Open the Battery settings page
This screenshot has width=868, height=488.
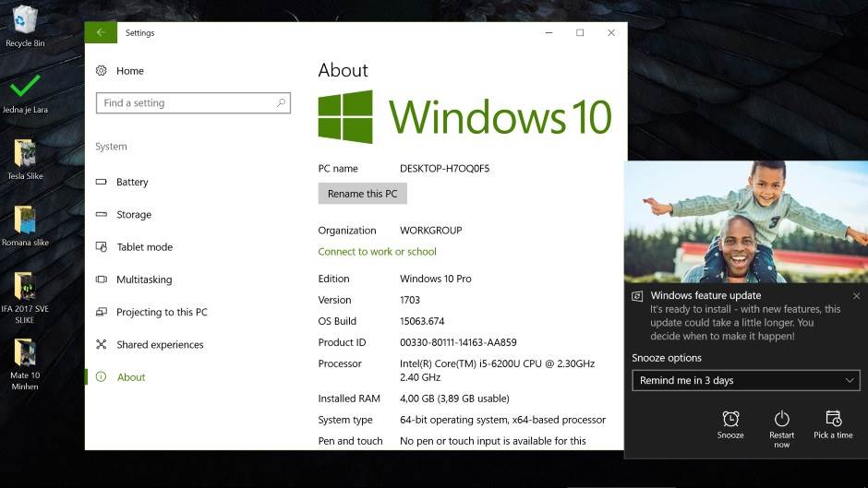click(x=132, y=183)
